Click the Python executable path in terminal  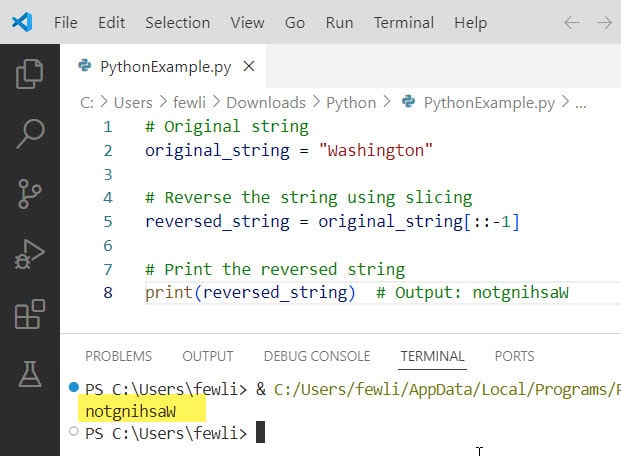[x=447, y=389]
